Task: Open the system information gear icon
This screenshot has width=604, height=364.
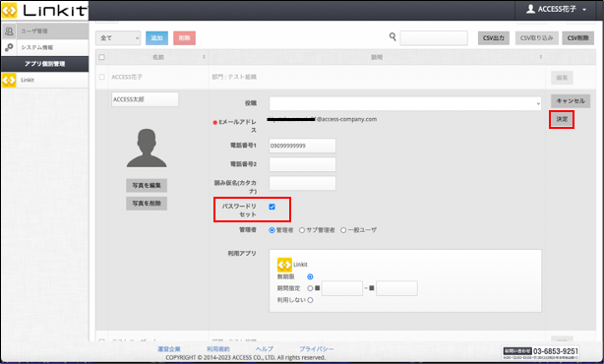Action: [9, 47]
